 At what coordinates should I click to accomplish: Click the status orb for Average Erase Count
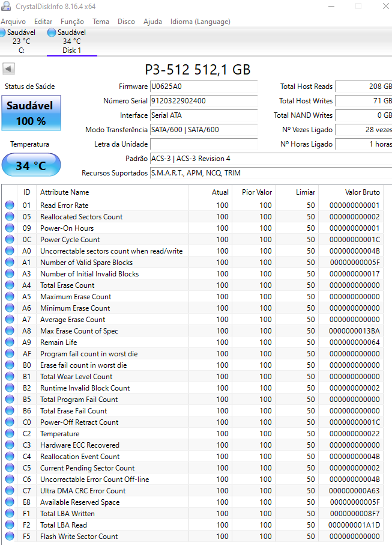tap(10, 320)
